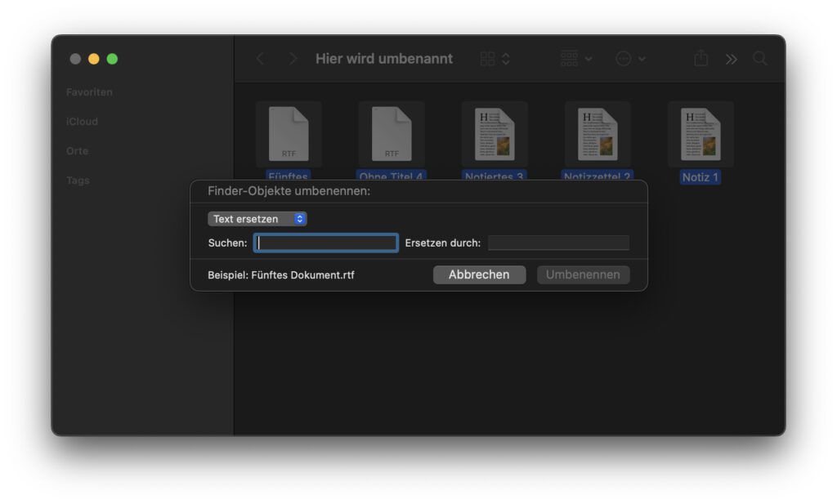Open the Text ersetzen dropdown
Viewport: 837px width, 504px height.
257,219
